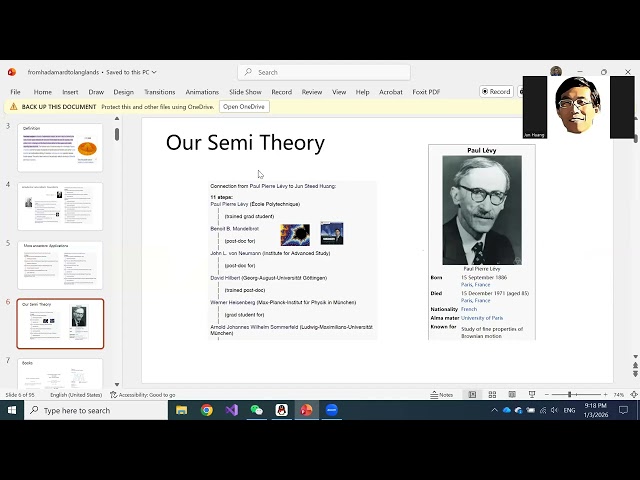Open the Help tab
Image resolution: width=640 pixels, height=480 pixels.
coord(362,92)
